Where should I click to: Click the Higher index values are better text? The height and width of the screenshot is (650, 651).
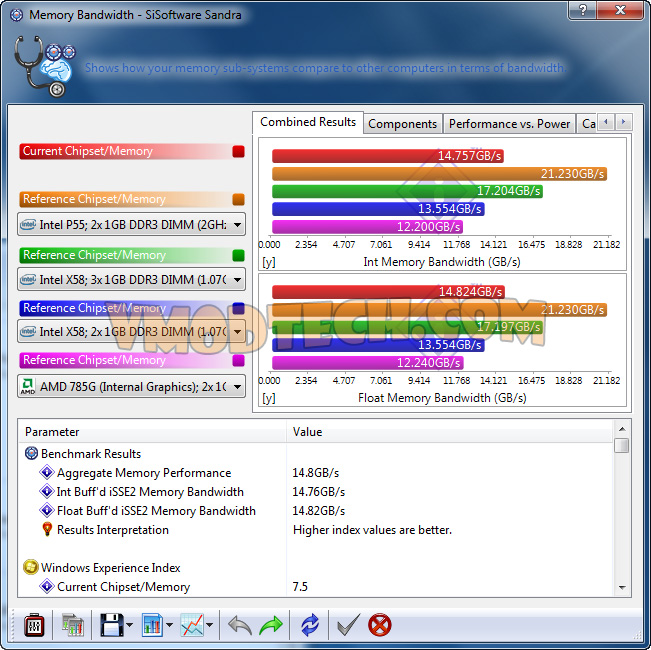point(372,530)
